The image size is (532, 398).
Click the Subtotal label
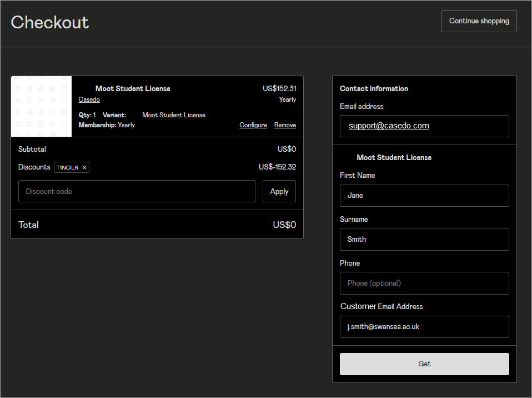click(32, 149)
